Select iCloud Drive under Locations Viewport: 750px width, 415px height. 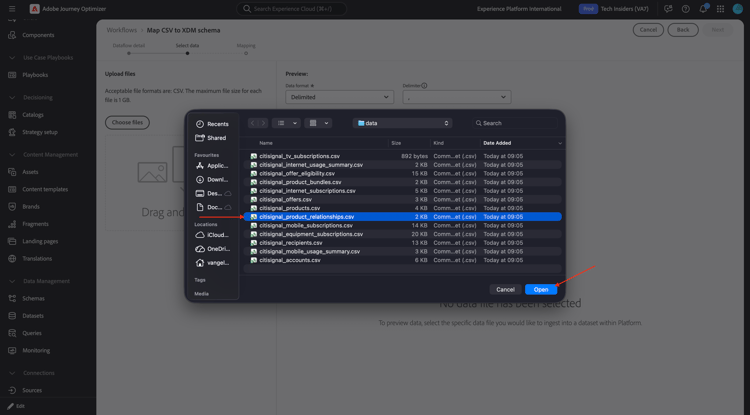coord(212,235)
